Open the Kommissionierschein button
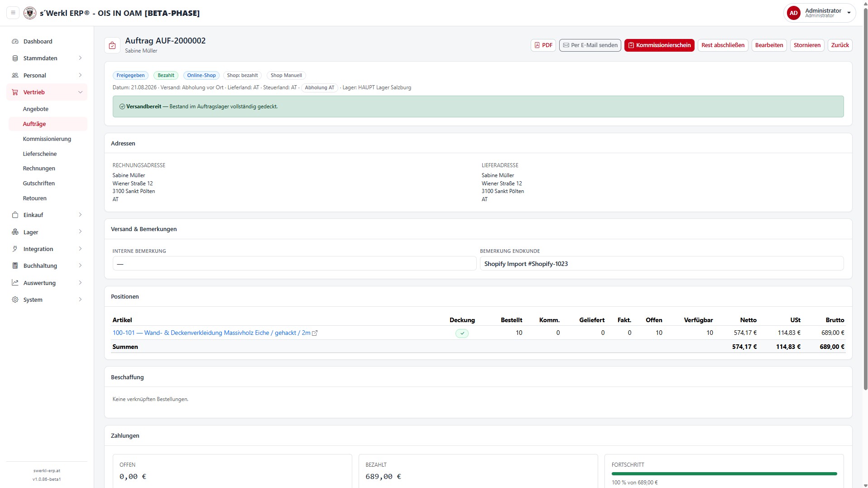The width and height of the screenshot is (868, 488). (659, 45)
